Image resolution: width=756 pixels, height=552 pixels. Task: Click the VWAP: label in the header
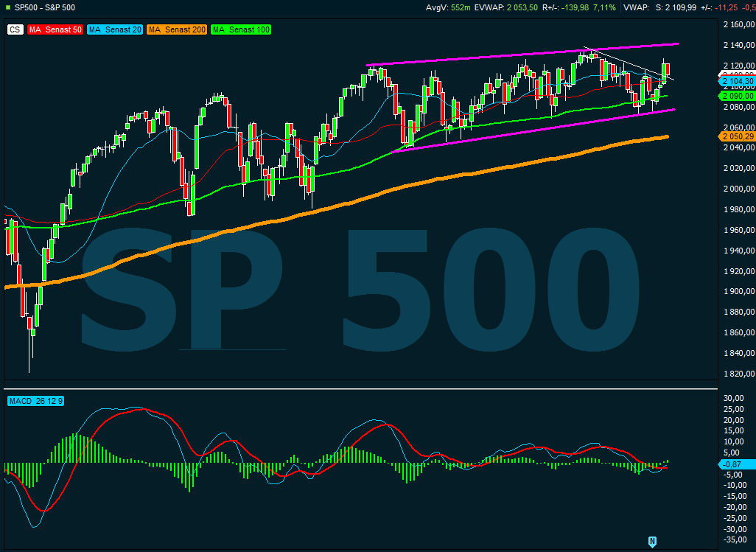click(x=636, y=7)
